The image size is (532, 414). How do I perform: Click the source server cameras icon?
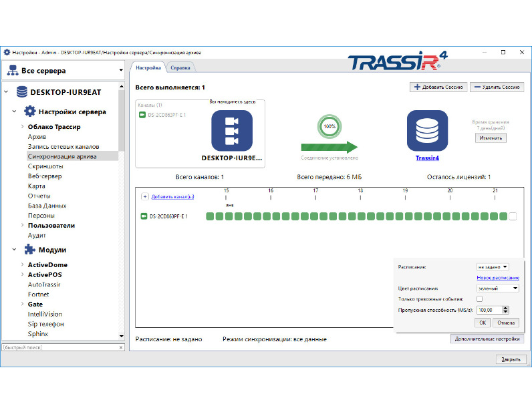pos(232,130)
